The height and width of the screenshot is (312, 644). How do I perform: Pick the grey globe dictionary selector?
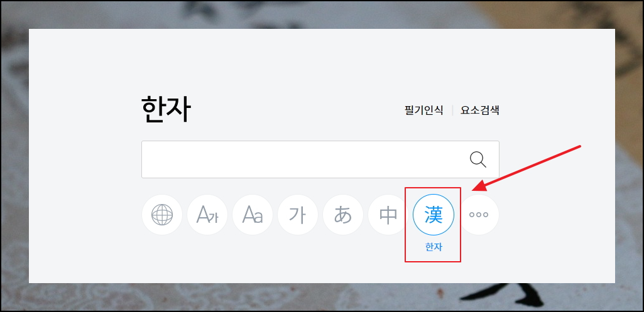point(162,215)
